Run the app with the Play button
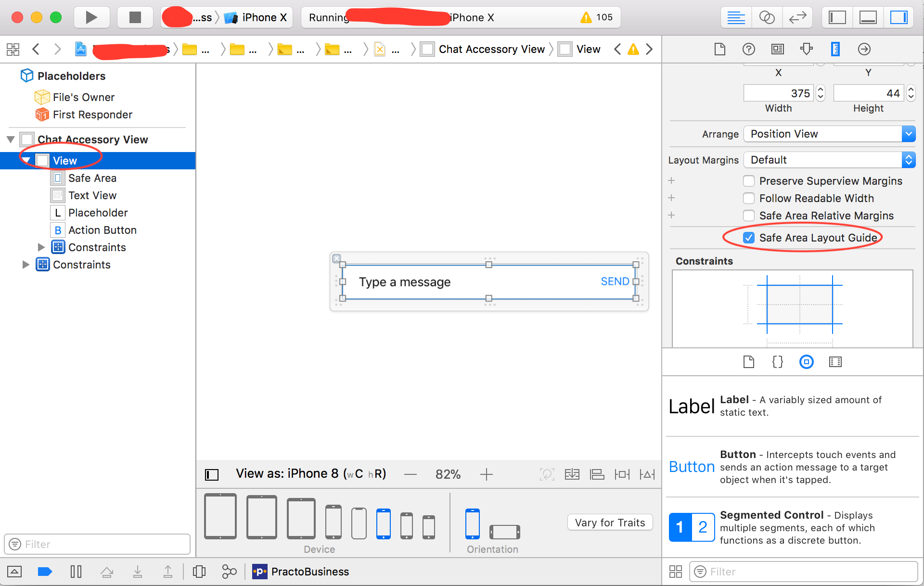 (91, 17)
